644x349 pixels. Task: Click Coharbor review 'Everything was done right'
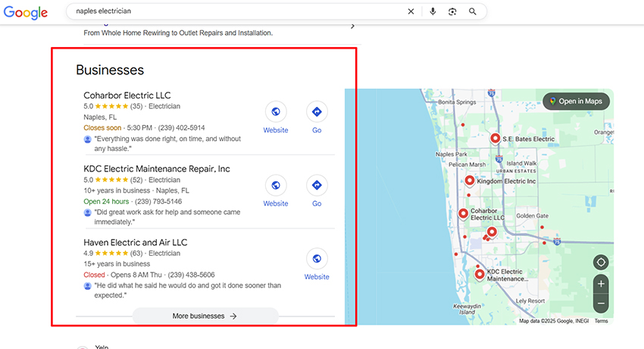pos(167,143)
